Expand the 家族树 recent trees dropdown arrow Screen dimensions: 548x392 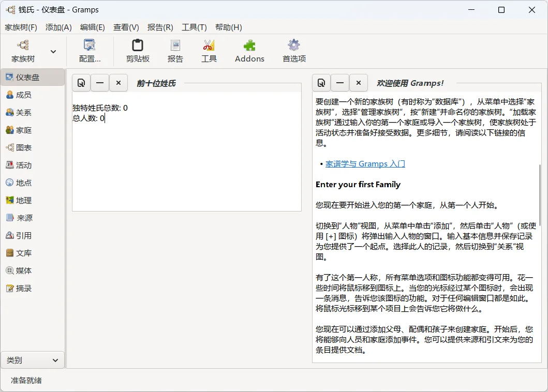pos(53,51)
